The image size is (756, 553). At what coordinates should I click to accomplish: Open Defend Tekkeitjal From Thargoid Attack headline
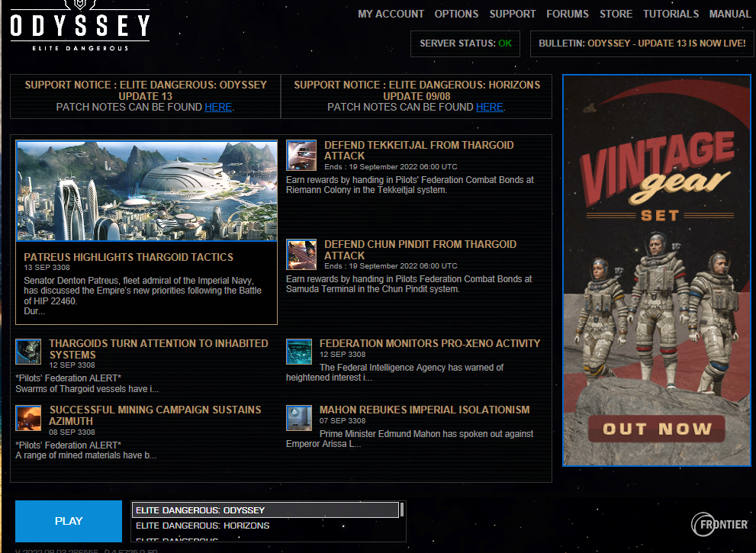click(419, 150)
